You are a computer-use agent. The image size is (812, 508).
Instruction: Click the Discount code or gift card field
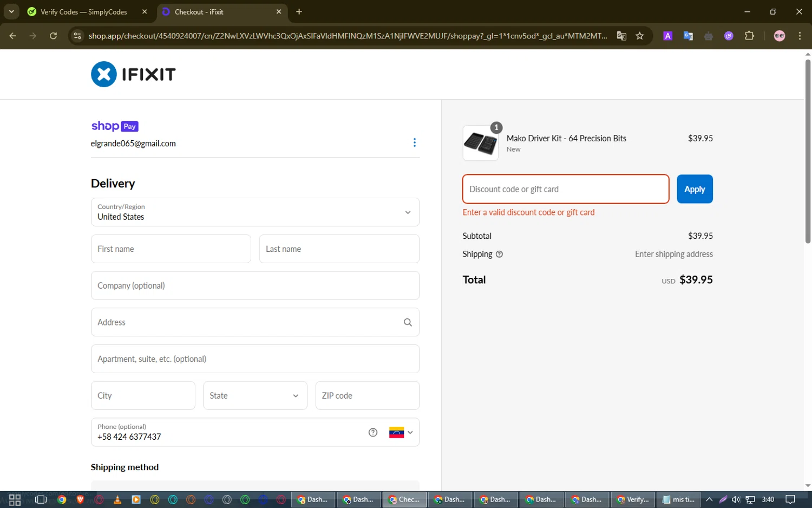[565, 189]
